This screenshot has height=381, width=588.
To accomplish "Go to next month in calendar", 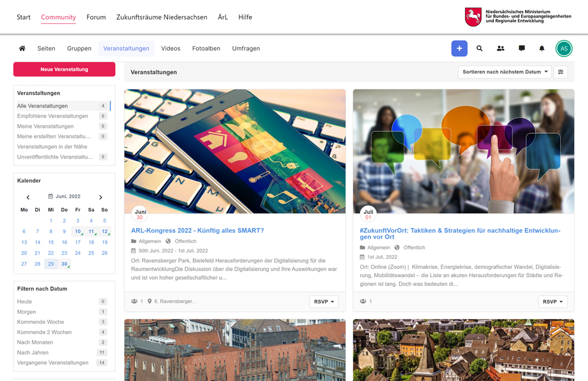I will click(x=101, y=197).
